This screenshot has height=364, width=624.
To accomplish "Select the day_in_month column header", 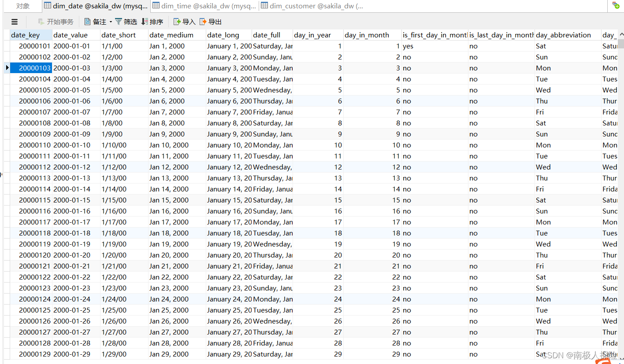I will tap(373, 35).
